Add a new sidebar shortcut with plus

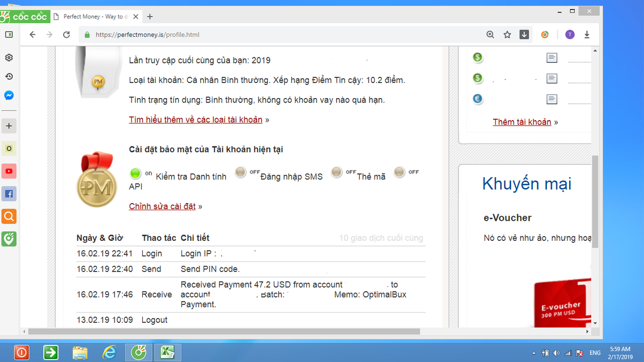pyautogui.click(x=9, y=126)
